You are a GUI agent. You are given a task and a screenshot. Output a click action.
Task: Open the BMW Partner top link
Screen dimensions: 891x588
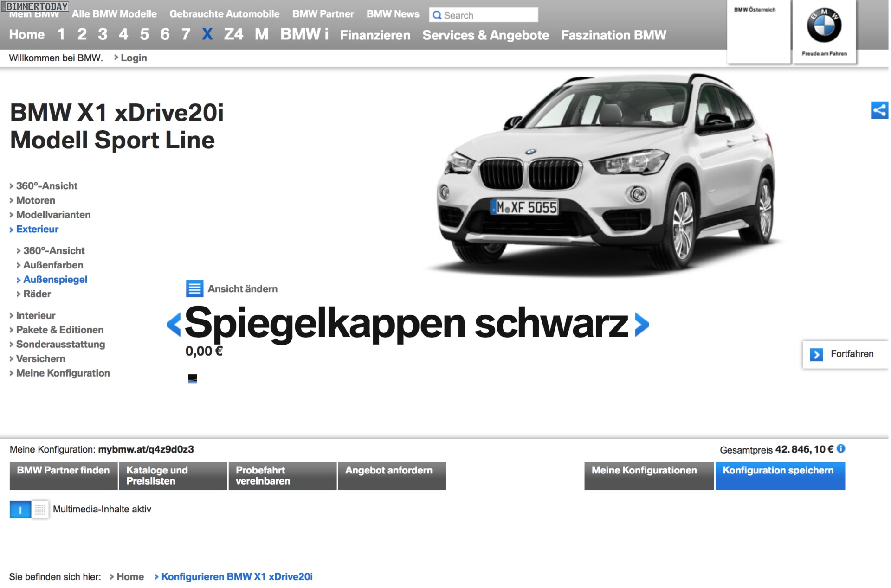pyautogui.click(x=323, y=14)
